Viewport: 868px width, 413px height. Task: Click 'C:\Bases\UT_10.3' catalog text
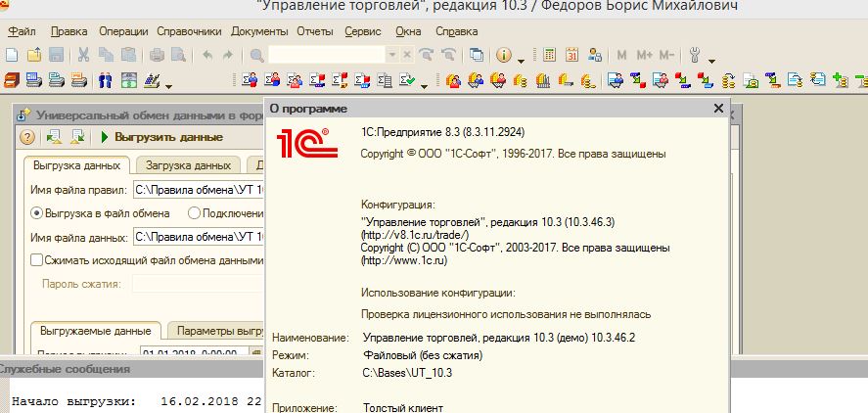click(x=407, y=373)
